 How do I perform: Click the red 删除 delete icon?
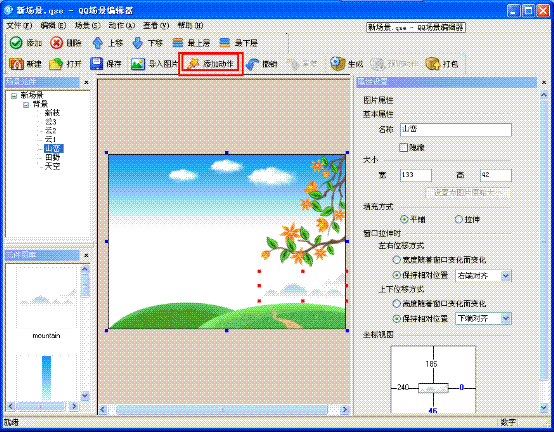[x=56, y=43]
